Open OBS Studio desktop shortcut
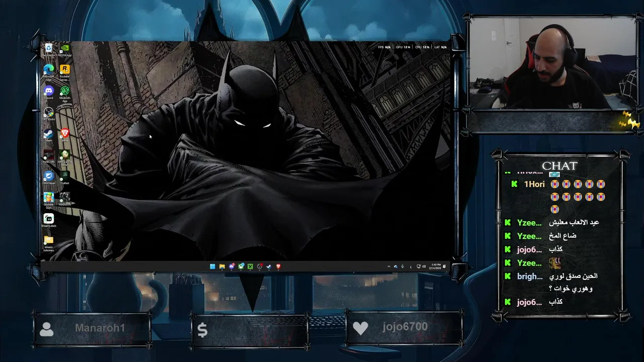The height and width of the screenshot is (362, 644). coord(48,114)
